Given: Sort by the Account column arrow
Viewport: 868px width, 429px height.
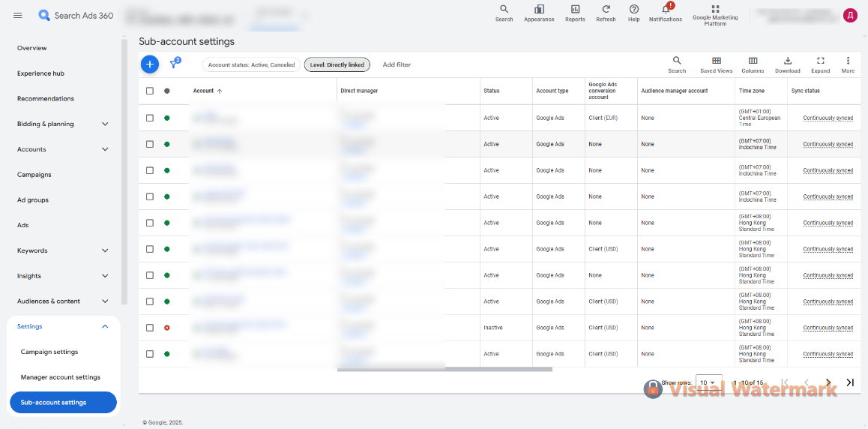Looking at the screenshot, I should point(220,91).
